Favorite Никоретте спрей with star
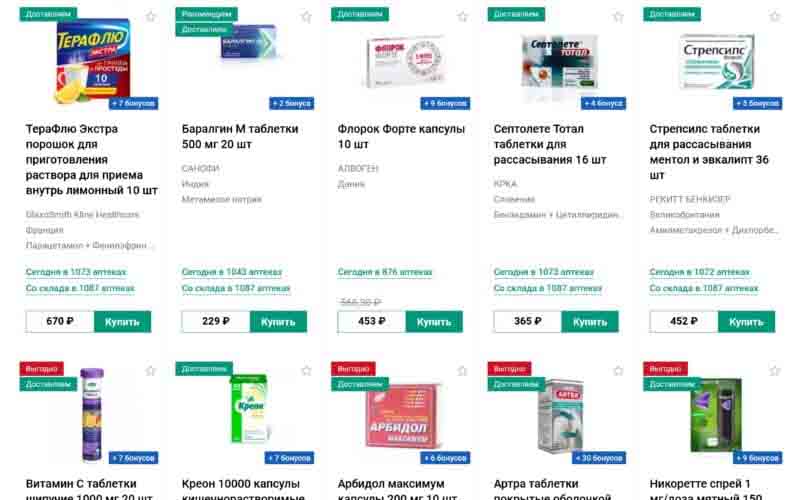The width and height of the screenshot is (800, 500). point(774,370)
